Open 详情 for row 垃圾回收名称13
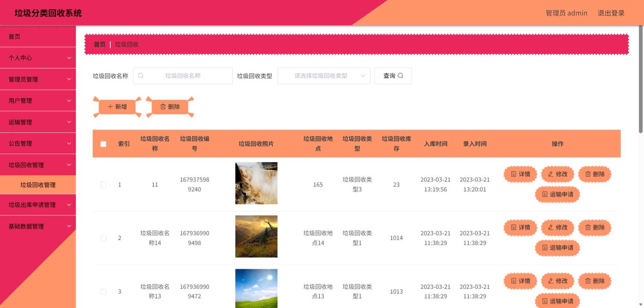Screen dimensions: 644x308 click(x=520, y=281)
